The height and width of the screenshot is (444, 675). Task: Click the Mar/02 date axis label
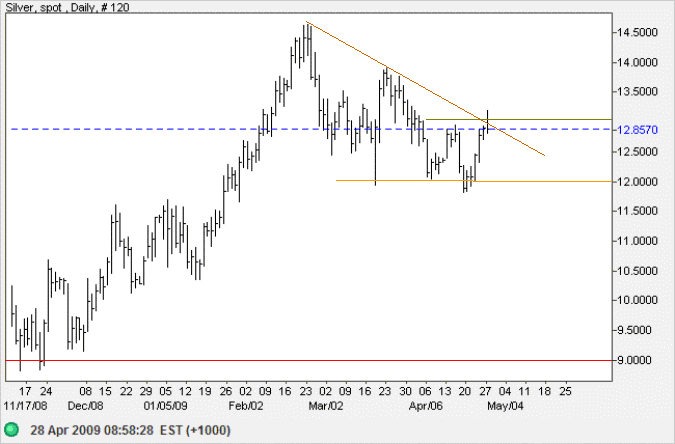click(x=326, y=406)
